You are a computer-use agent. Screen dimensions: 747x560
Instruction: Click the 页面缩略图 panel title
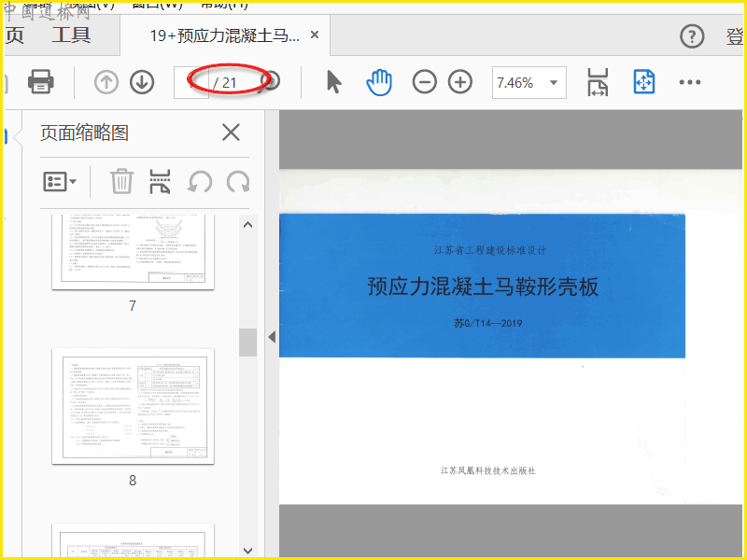coord(84,133)
